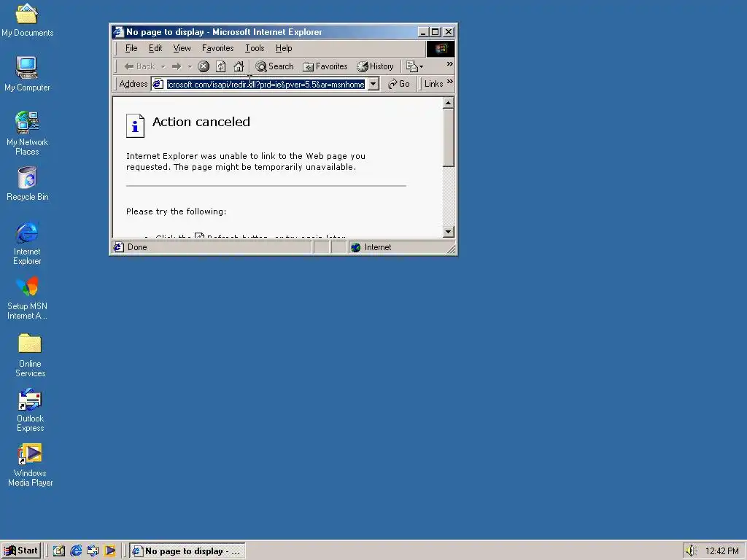747x560 pixels.
Task: Launch Outlook Express from quick launch
Action: point(93,551)
